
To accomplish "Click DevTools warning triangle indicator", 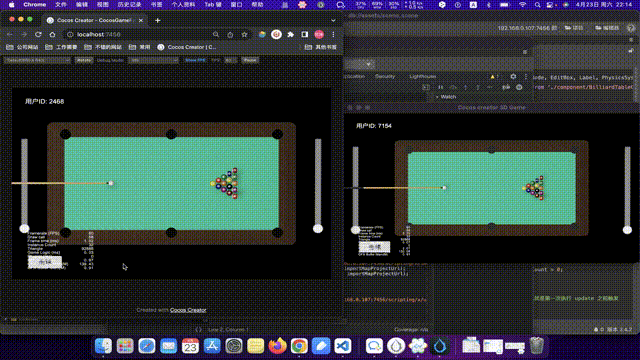I will click(x=492, y=76).
